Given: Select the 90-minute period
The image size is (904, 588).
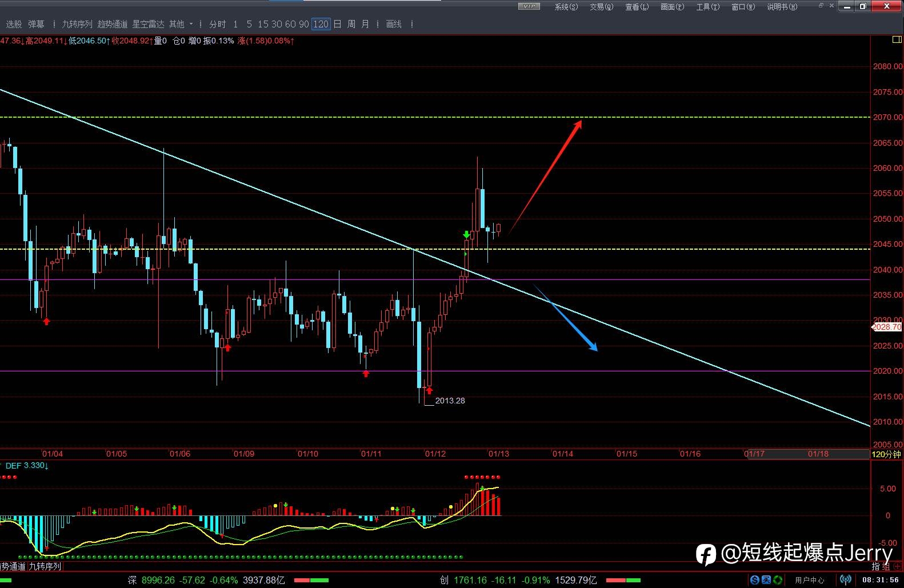Looking at the screenshot, I should pyautogui.click(x=304, y=24).
